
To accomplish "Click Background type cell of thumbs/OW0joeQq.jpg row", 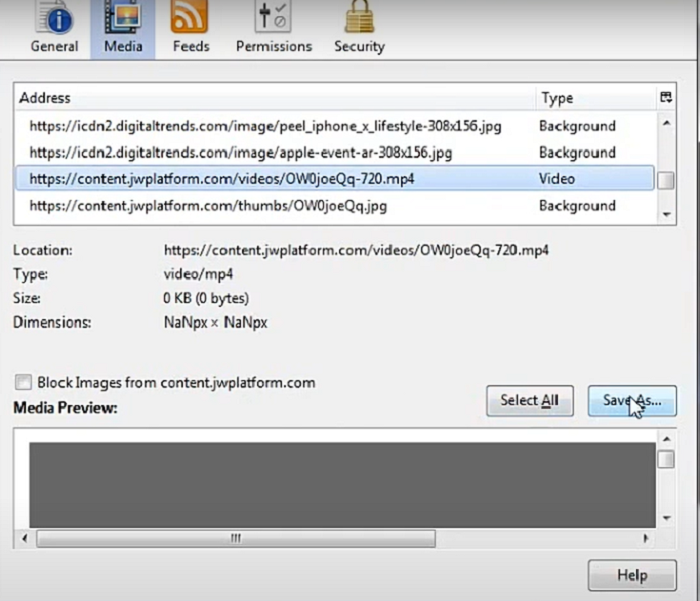I will pyautogui.click(x=577, y=206).
